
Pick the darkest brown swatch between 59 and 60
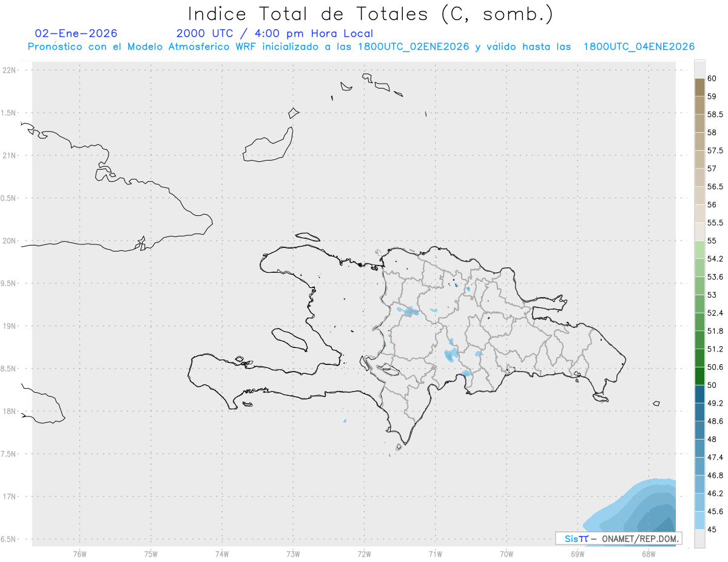699,87
